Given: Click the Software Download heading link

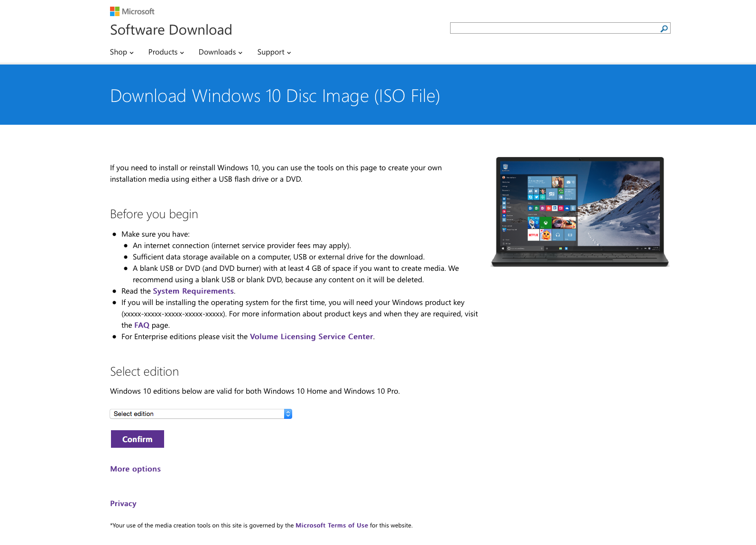Looking at the screenshot, I should 171,30.
